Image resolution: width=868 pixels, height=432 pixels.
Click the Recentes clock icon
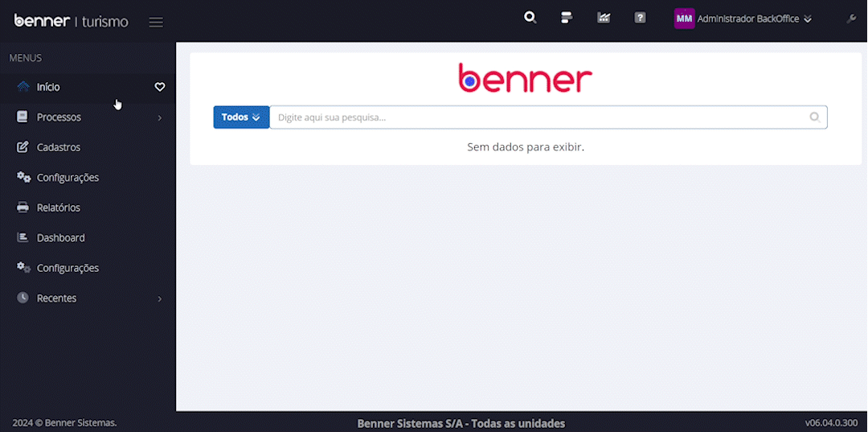pos(23,298)
